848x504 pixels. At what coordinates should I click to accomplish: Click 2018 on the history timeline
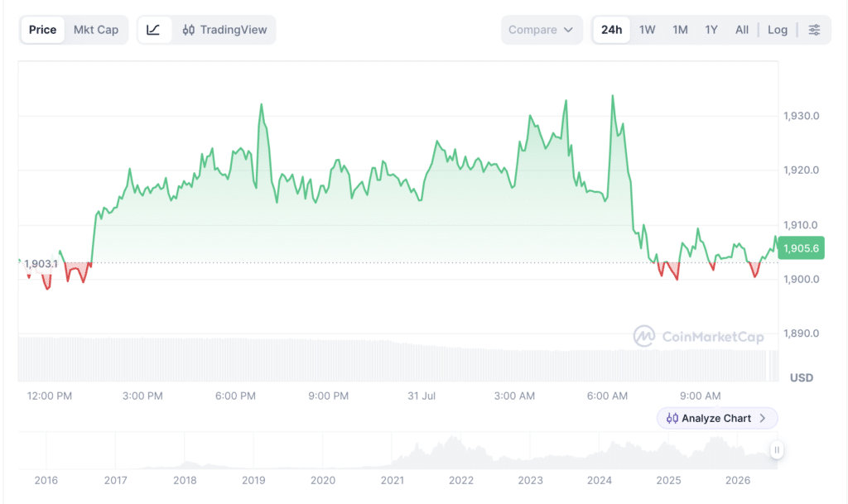(x=185, y=480)
